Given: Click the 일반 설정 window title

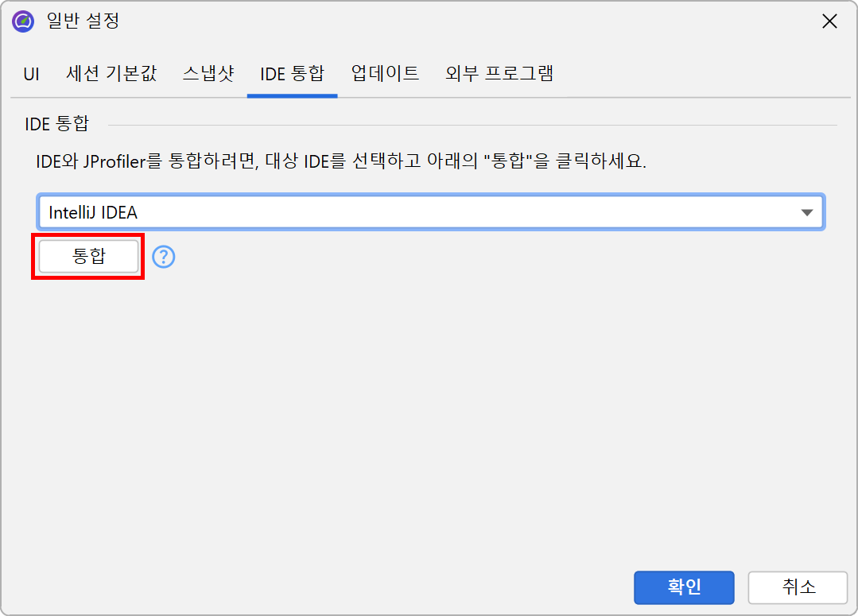Looking at the screenshot, I should pyautogui.click(x=83, y=21).
